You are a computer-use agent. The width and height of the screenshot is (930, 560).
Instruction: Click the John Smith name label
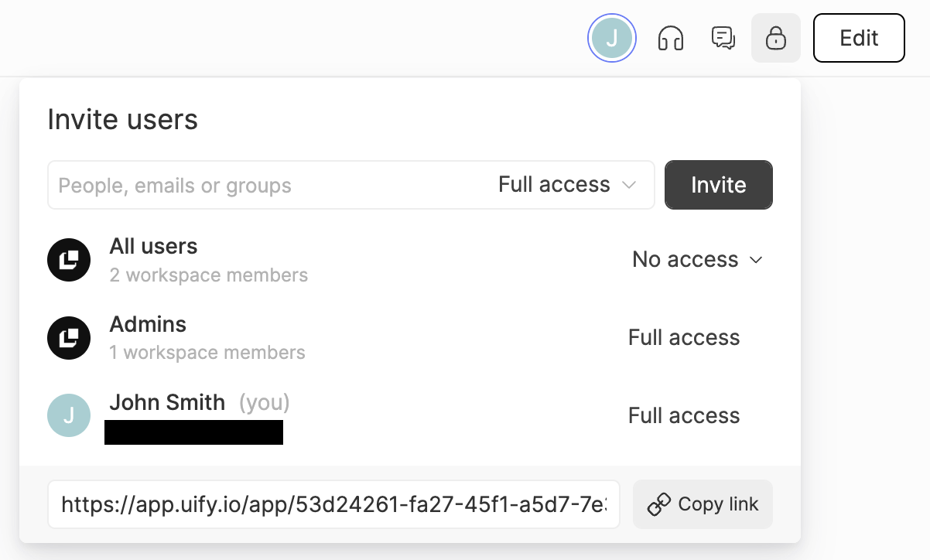[x=167, y=402]
